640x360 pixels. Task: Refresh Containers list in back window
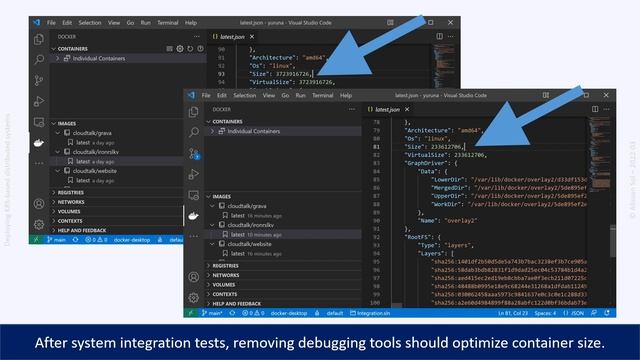pyautogui.click(x=190, y=49)
